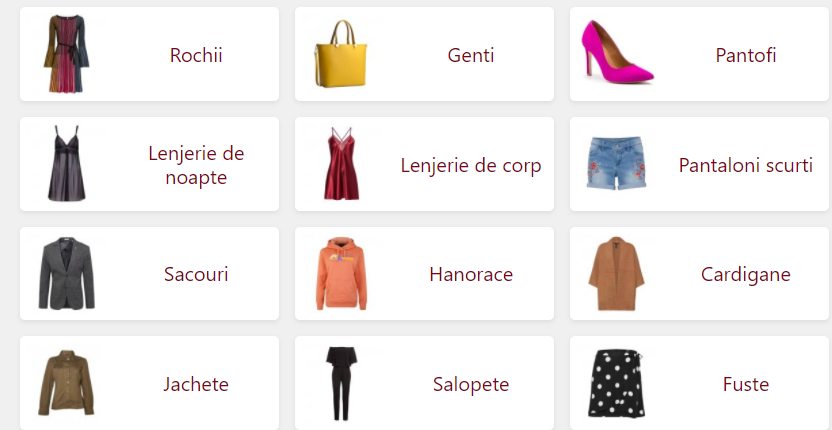Open the Genti category link

[x=471, y=55]
